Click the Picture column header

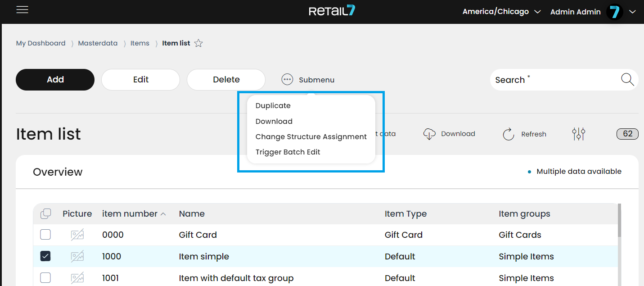(x=77, y=214)
